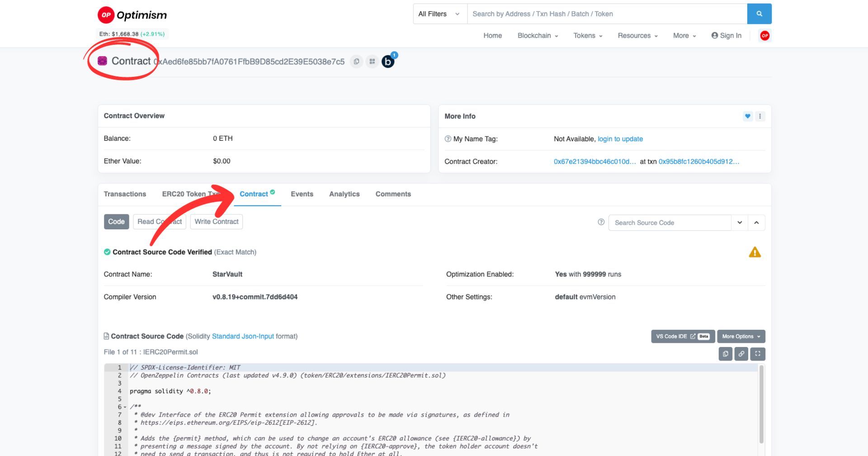868x456 pixels.
Task: Open More Options dropdown
Action: (741, 336)
